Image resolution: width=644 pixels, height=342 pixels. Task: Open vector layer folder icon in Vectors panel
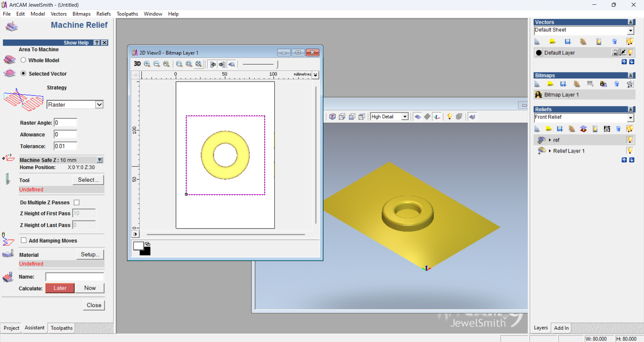click(552, 42)
